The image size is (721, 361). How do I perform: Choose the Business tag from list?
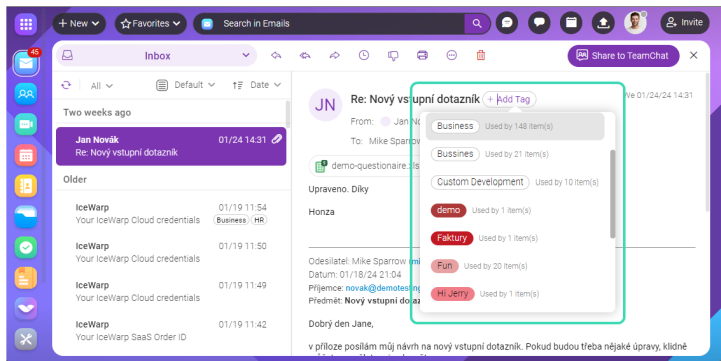455,126
